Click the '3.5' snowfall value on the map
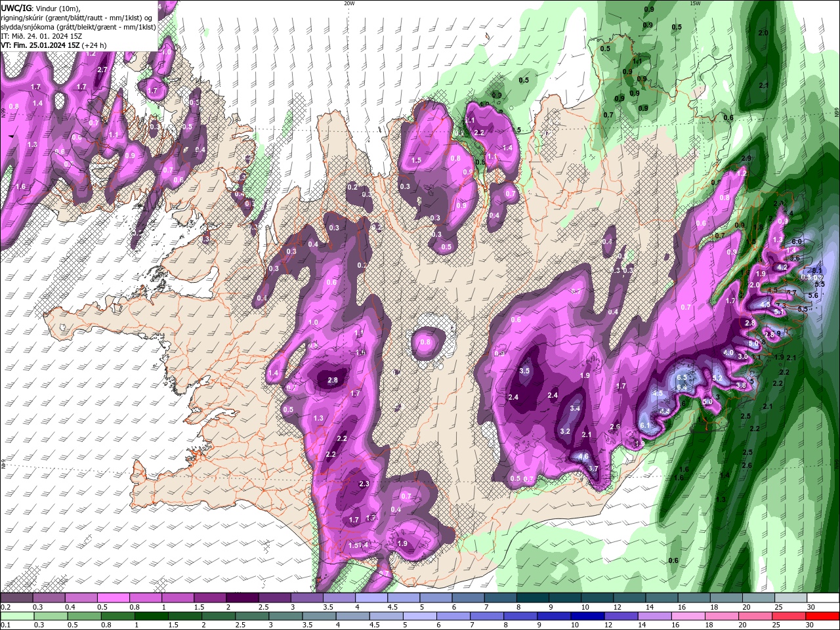 [x=524, y=371]
